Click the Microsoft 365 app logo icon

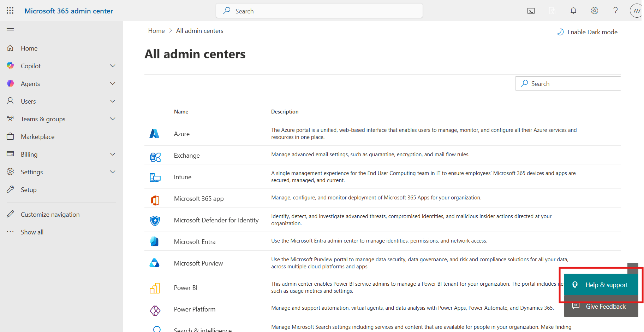click(155, 200)
